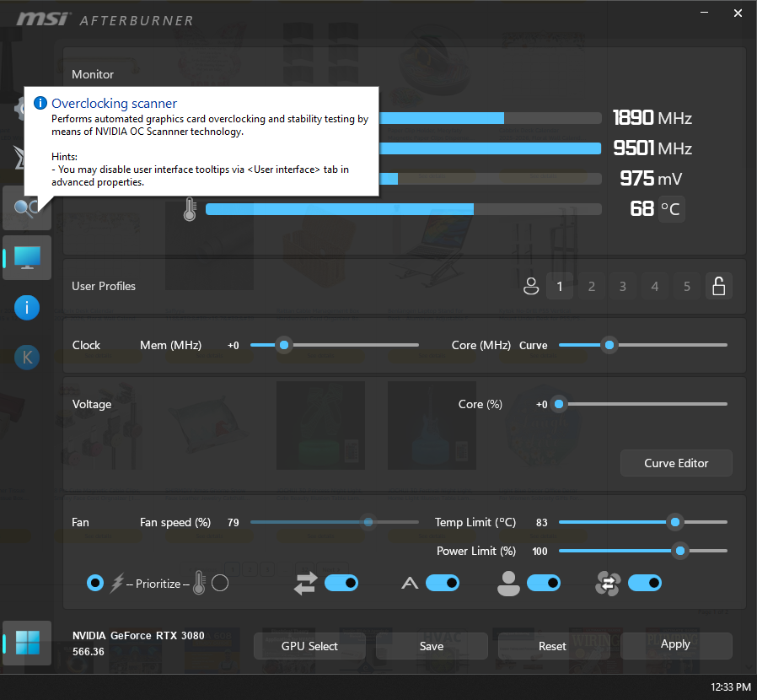This screenshot has height=700, width=757.
Task: Select the power prioritize radio button
Action: coord(94,582)
